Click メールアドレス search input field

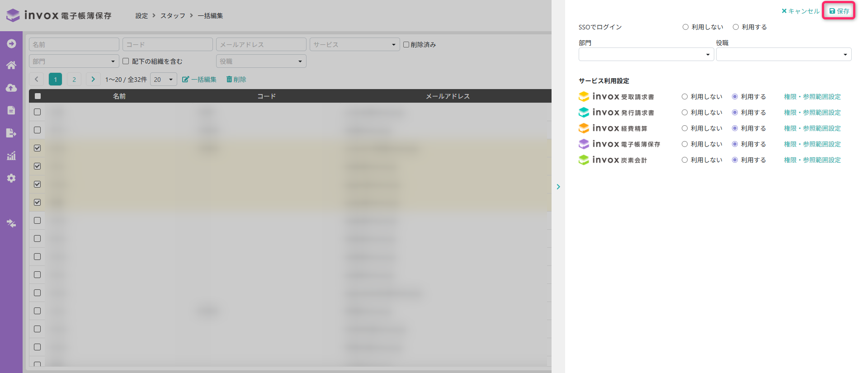tap(261, 44)
